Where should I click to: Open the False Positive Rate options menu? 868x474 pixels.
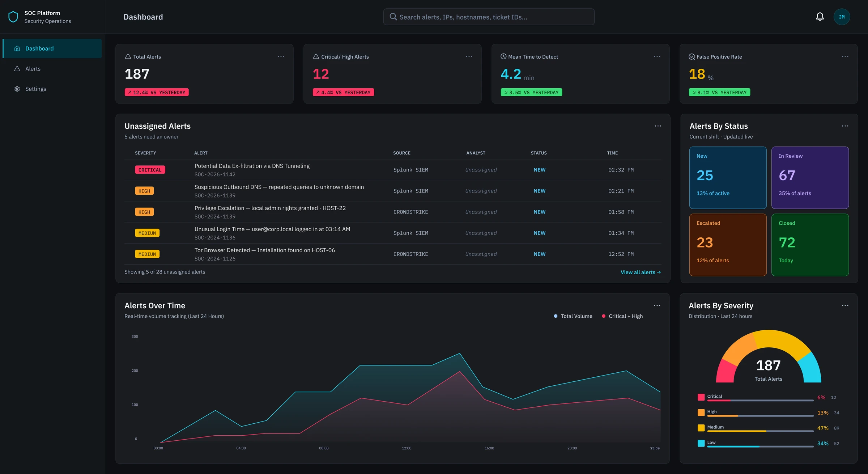click(x=845, y=56)
